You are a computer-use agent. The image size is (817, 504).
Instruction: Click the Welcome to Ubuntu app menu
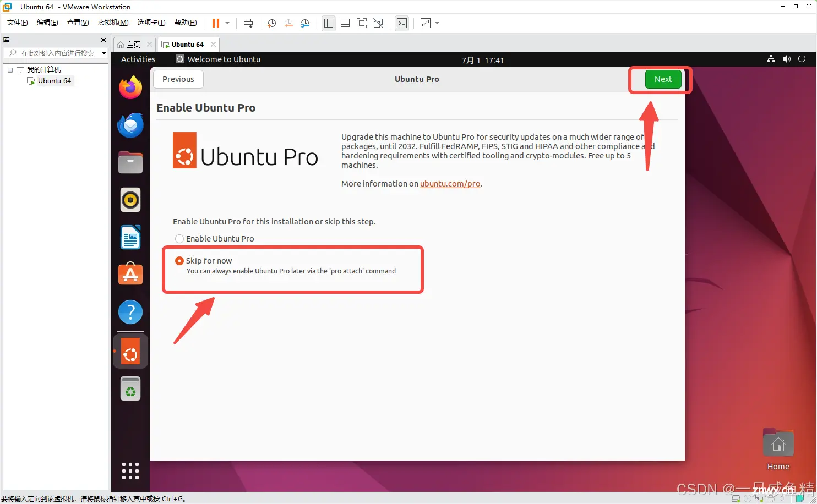(x=218, y=59)
